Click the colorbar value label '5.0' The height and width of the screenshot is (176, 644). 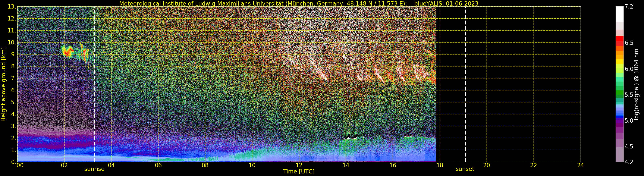click(x=629, y=121)
